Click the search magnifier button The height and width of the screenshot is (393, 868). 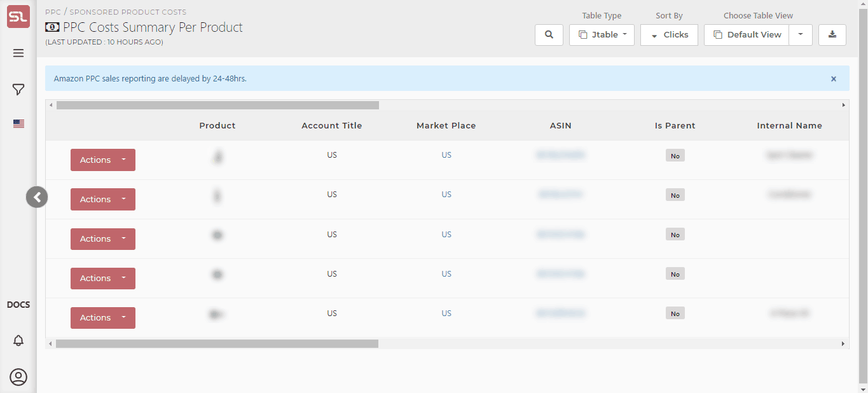[549, 35]
